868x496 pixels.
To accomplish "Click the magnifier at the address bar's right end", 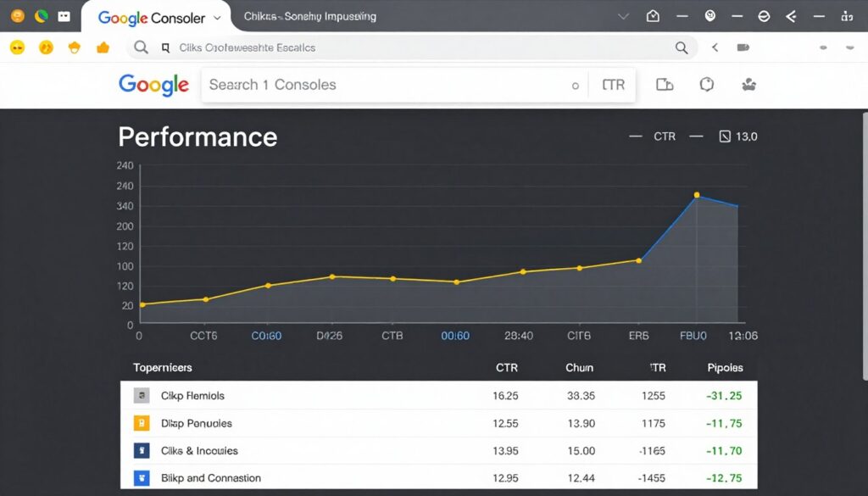I will [682, 48].
